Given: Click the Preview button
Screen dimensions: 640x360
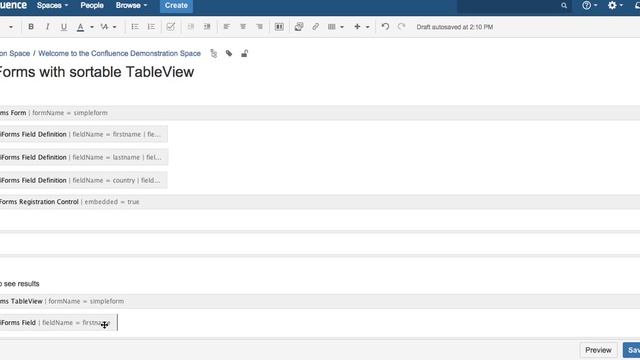Looking at the screenshot, I should point(598,350).
